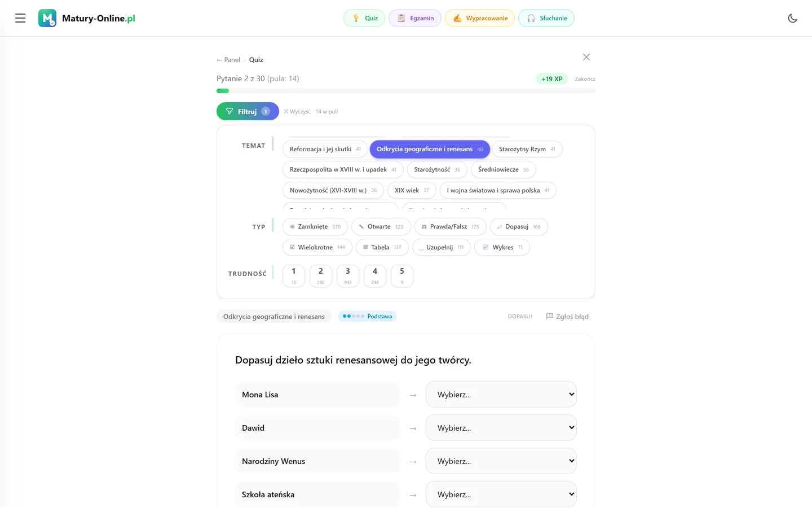This screenshot has height=508, width=812.
Task: Open the Quiz tab in top navigation
Action: (x=364, y=18)
